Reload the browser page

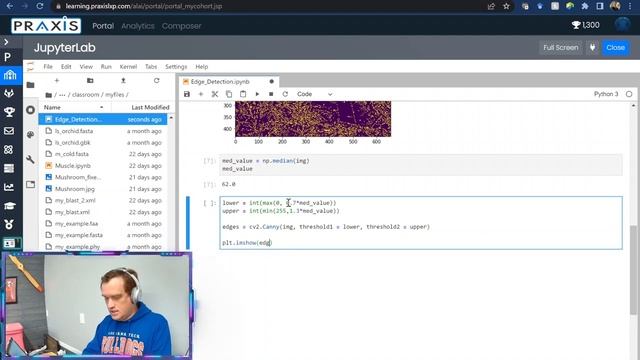(x=40, y=6)
